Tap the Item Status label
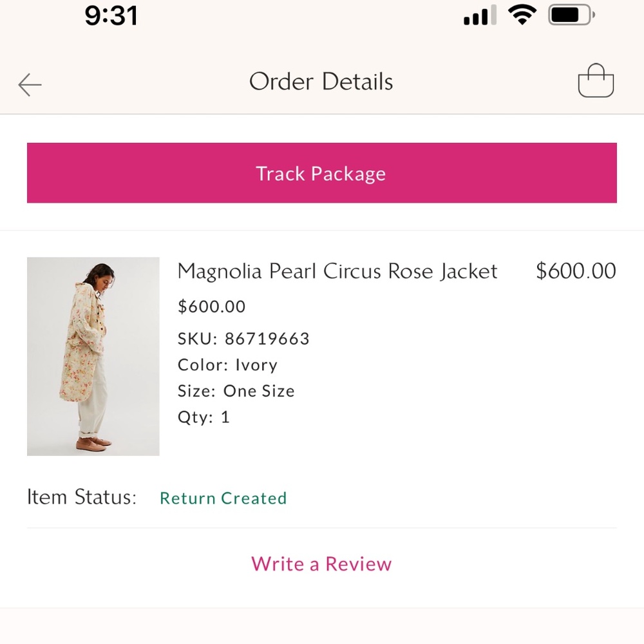 click(x=82, y=497)
